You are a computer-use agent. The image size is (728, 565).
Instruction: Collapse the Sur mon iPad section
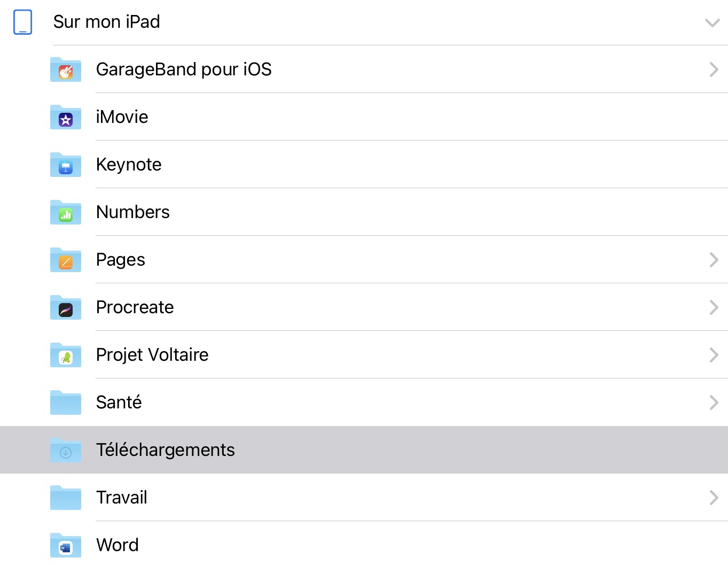(712, 22)
